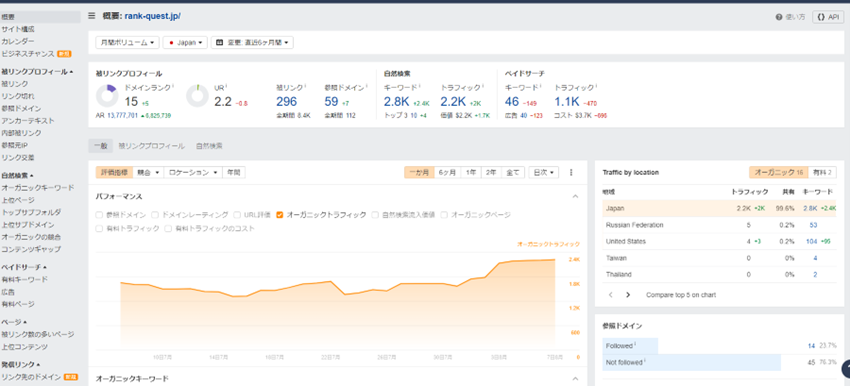Open カレンダー in the sidebar

(17, 41)
